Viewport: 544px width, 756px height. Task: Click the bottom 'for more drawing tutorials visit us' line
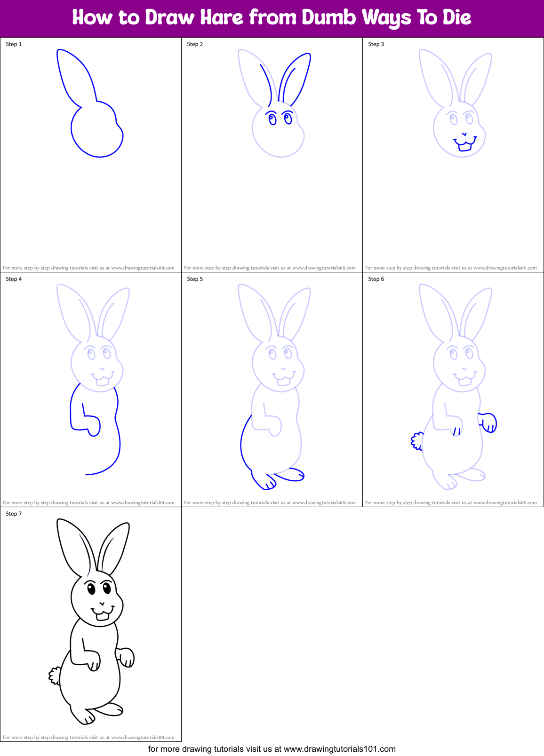272,749
